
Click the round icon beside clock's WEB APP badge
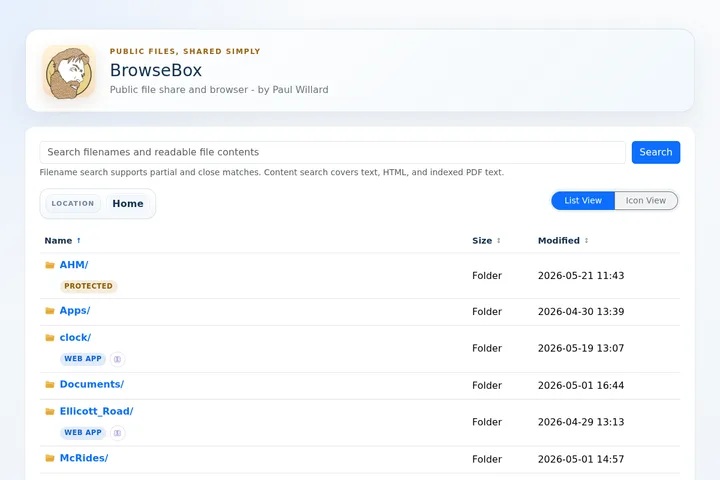click(118, 359)
